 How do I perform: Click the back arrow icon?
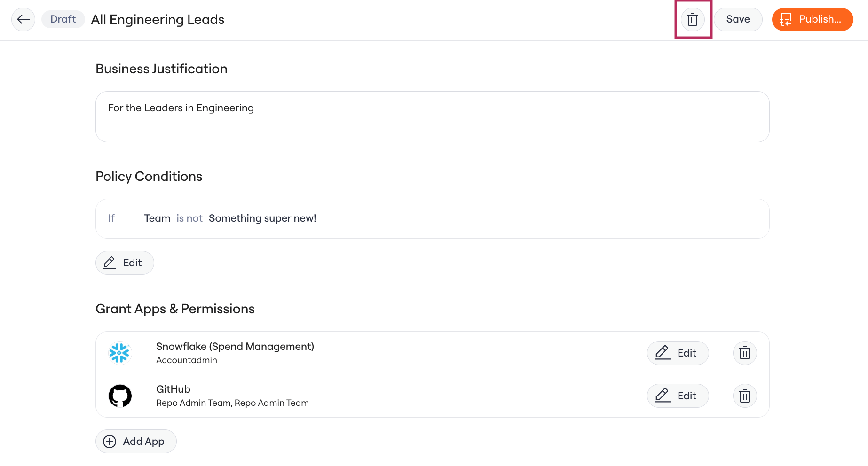[x=24, y=19]
